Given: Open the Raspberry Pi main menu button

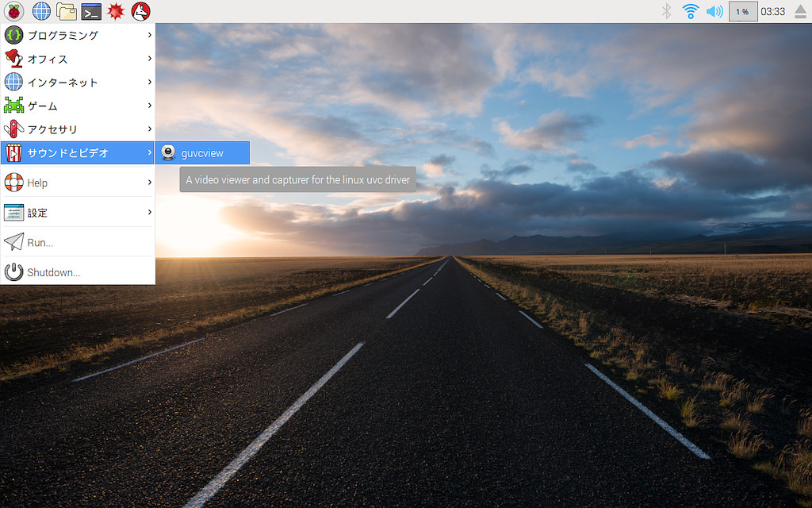Looking at the screenshot, I should (14, 11).
